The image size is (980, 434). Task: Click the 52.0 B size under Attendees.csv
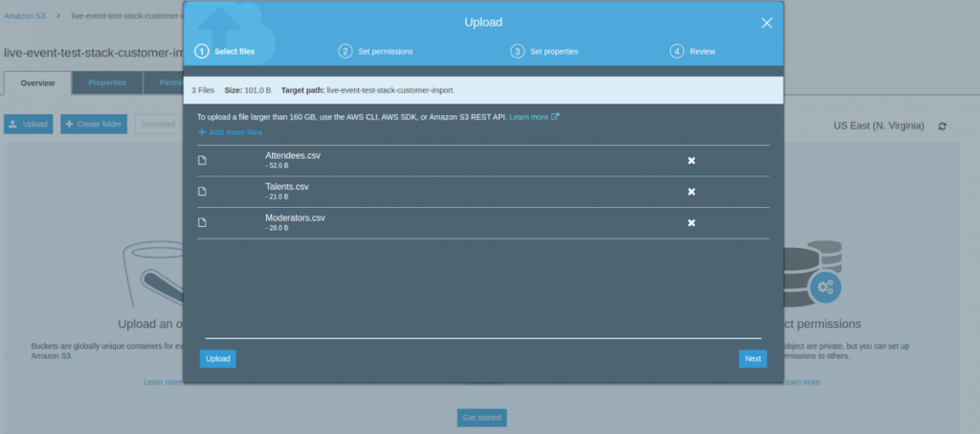(x=277, y=166)
